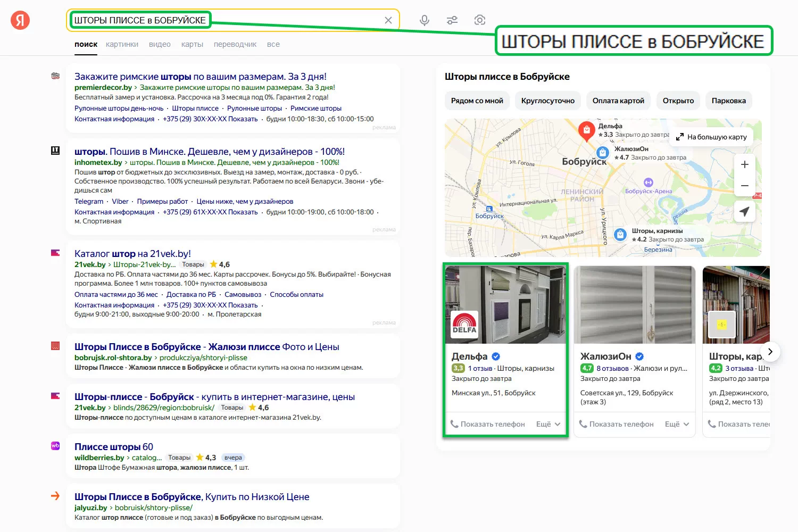The height and width of the screenshot is (532, 798).
Task: Start voice search with the microphone icon
Action: click(x=424, y=20)
